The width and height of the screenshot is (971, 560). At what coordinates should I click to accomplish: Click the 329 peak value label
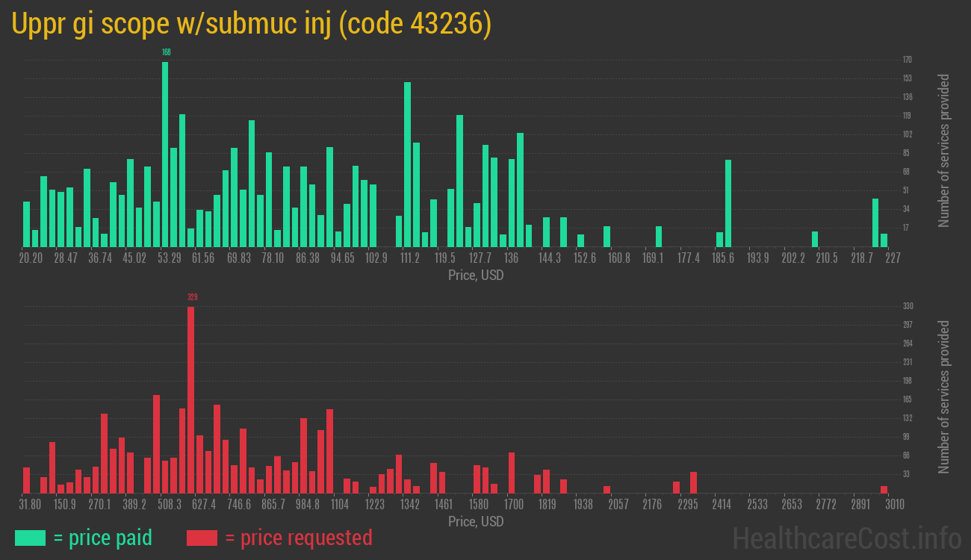192,297
